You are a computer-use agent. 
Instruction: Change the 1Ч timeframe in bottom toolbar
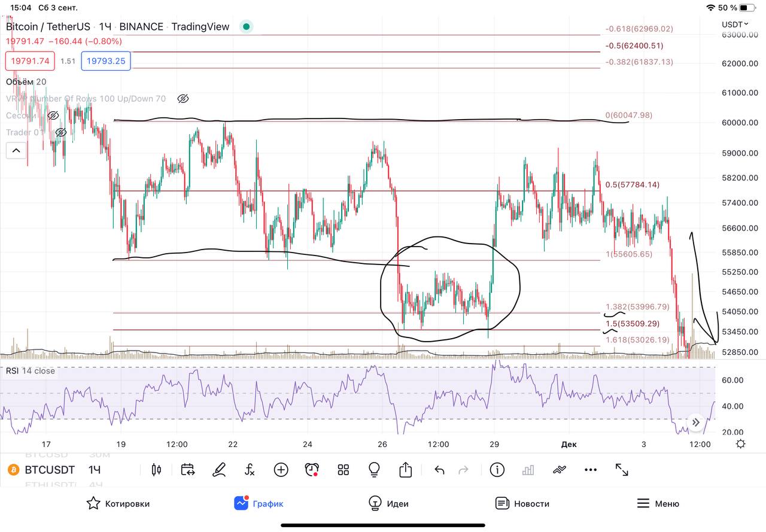tap(95, 470)
